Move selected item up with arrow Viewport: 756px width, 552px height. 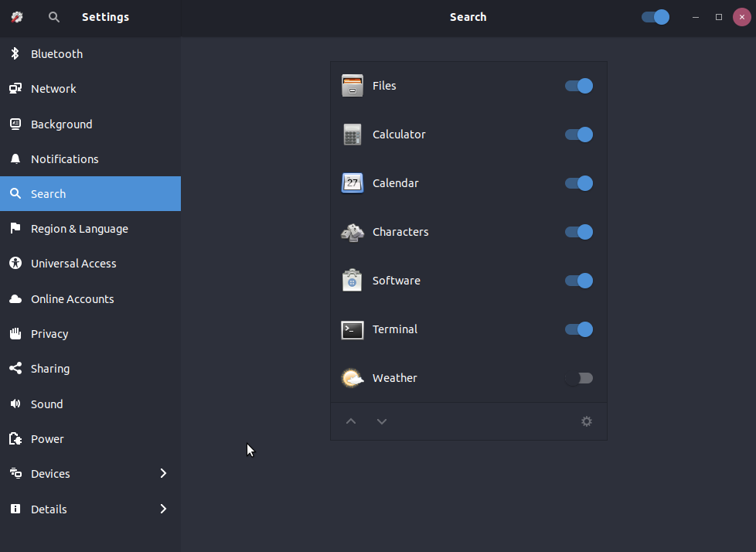(351, 421)
